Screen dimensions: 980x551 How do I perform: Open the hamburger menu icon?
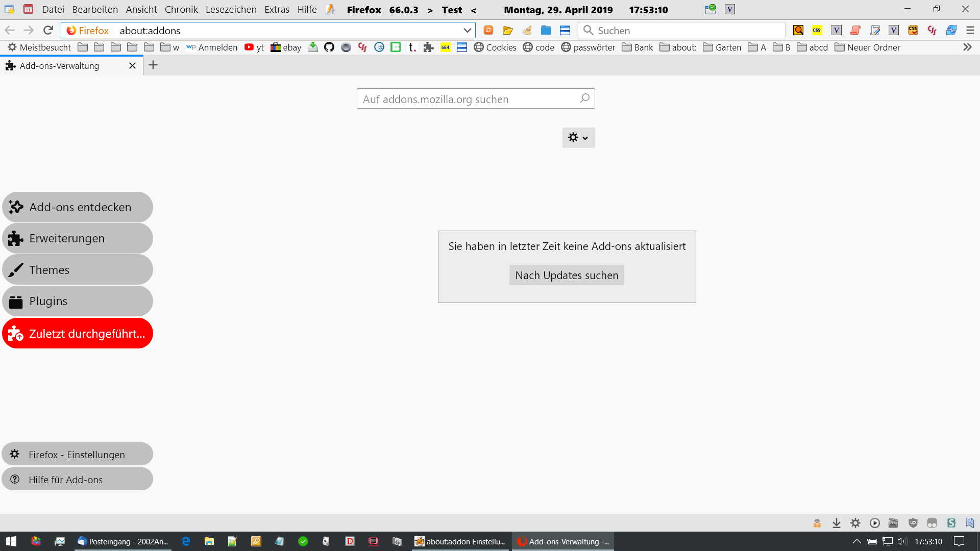(970, 31)
